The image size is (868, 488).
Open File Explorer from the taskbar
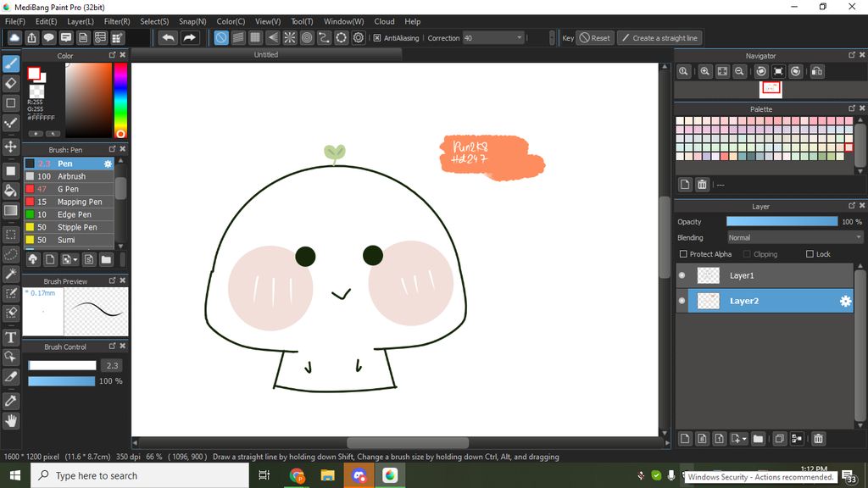click(328, 475)
